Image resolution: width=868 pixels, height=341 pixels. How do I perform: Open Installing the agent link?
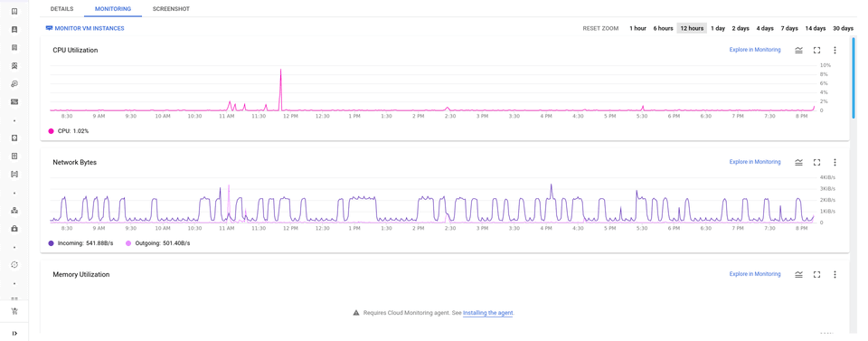[x=488, y=313]
